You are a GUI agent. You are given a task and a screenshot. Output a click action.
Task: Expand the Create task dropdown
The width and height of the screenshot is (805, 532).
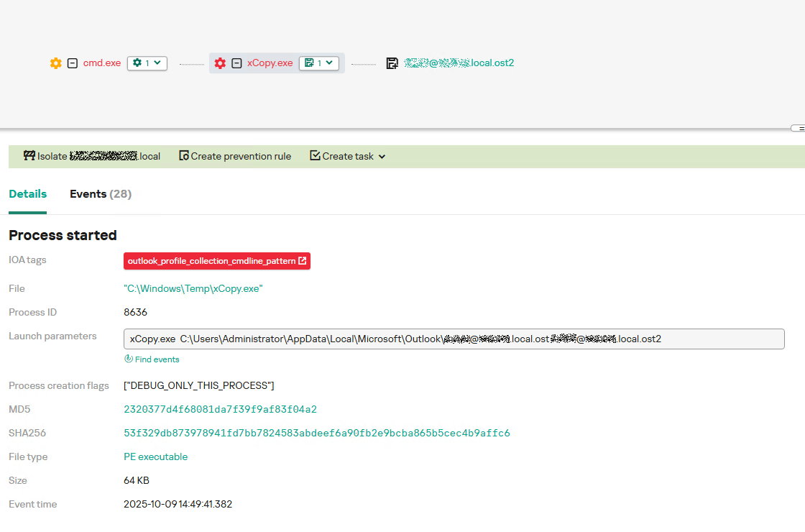click(382, 156)
